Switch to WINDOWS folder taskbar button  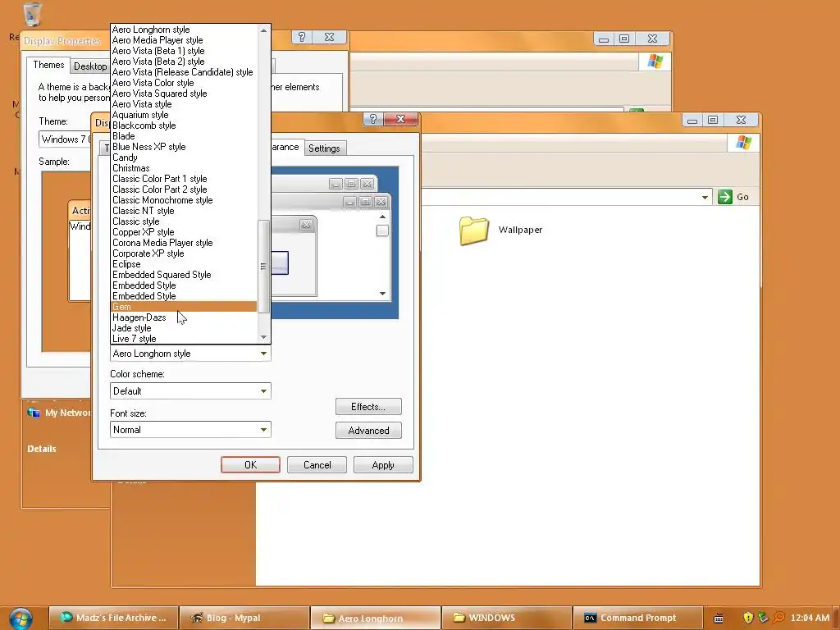coord(506,618)
